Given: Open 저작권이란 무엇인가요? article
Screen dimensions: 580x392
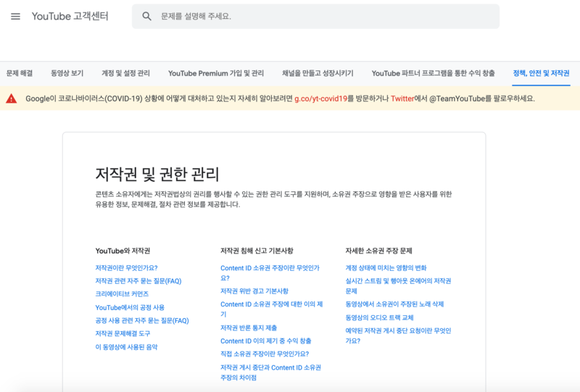Looking at the screenshot, I should pyautogui.click(x=126, y=268).
